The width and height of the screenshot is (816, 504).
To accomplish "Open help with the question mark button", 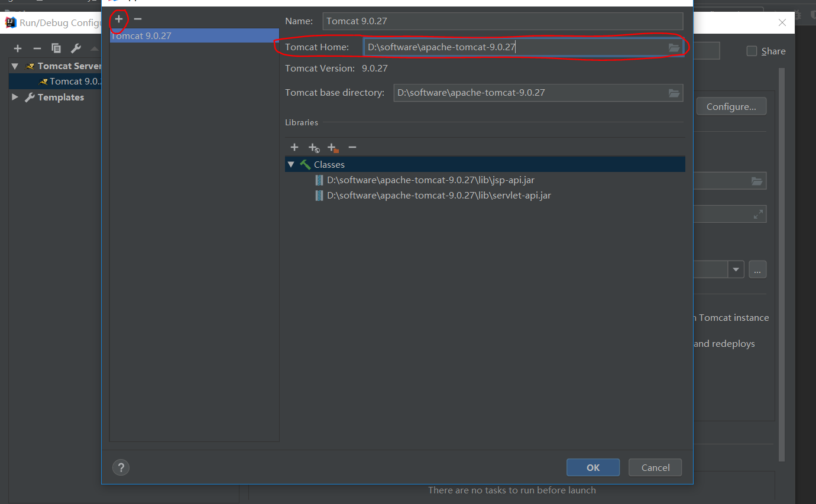I will tap(121, 467).
